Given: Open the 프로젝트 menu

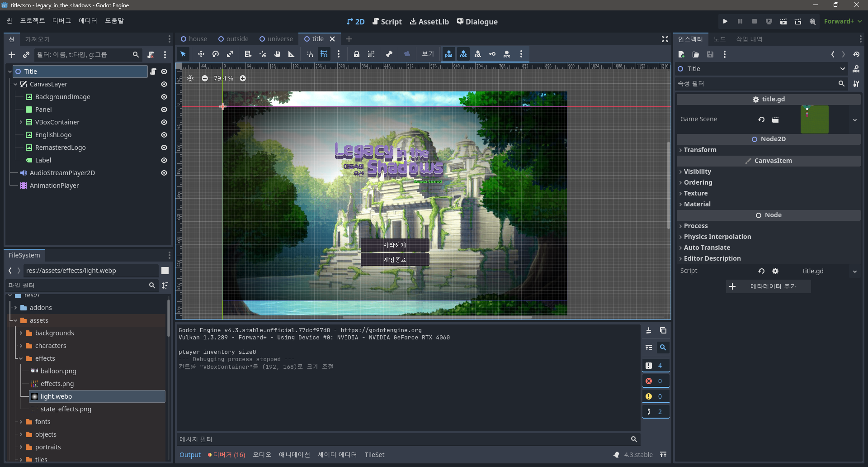Looking at the screenshot, I should point(33,21).
